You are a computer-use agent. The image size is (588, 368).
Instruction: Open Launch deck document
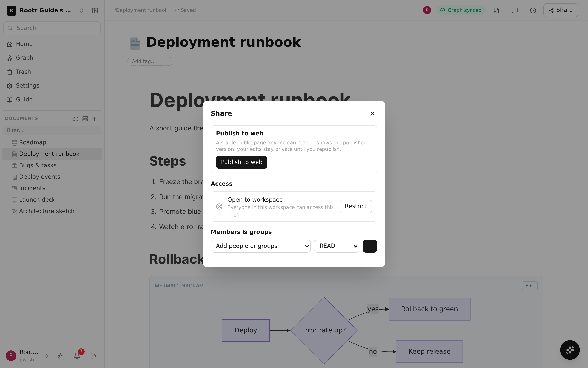pyautogui.click(x=52, y=200)
